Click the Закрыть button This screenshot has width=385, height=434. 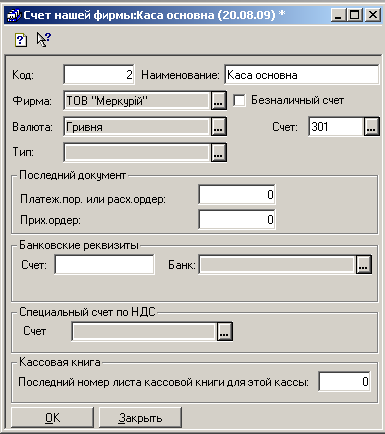[140, 417]
